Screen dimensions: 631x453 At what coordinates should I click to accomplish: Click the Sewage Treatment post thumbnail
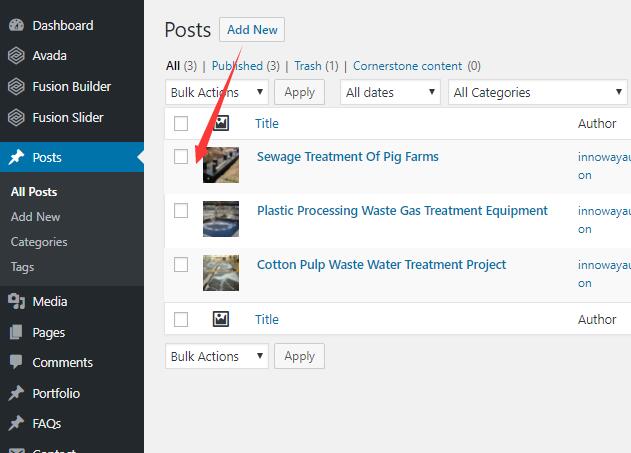coord(221,165)
